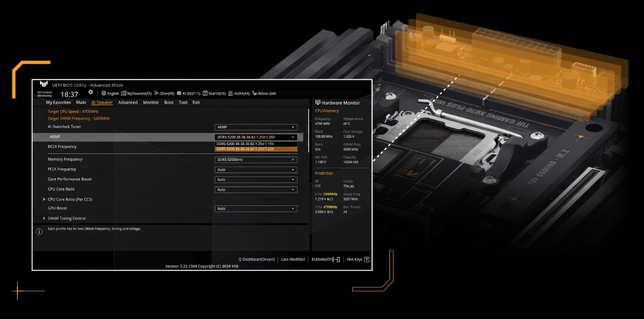Open the Monitor tab
644x319 pixels.
[151, 102]
